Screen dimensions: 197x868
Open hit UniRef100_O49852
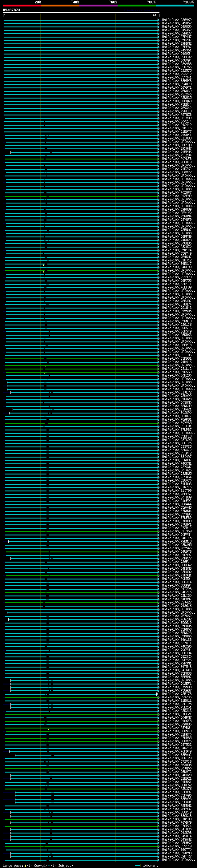tap(176, 23)
